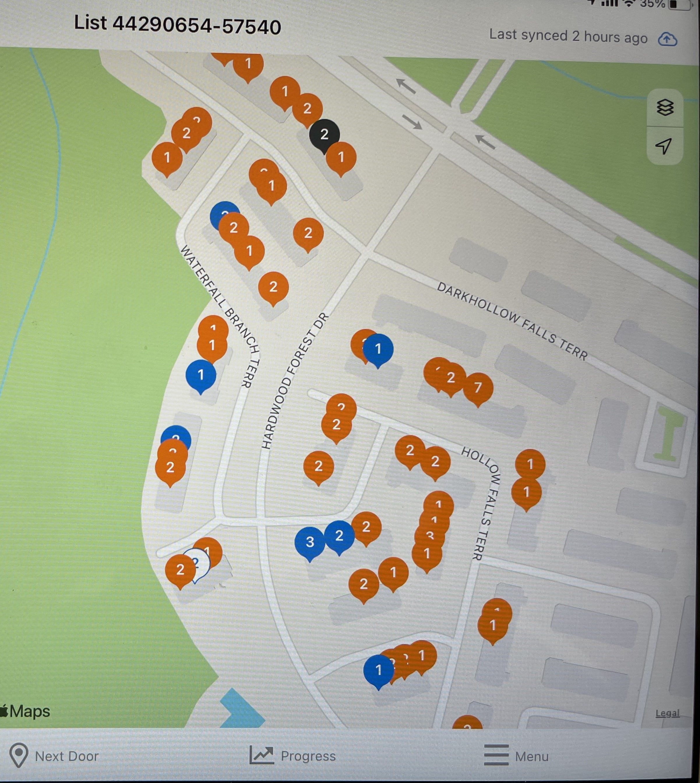Tap the List 44290654-57540 title

[177, 25]
